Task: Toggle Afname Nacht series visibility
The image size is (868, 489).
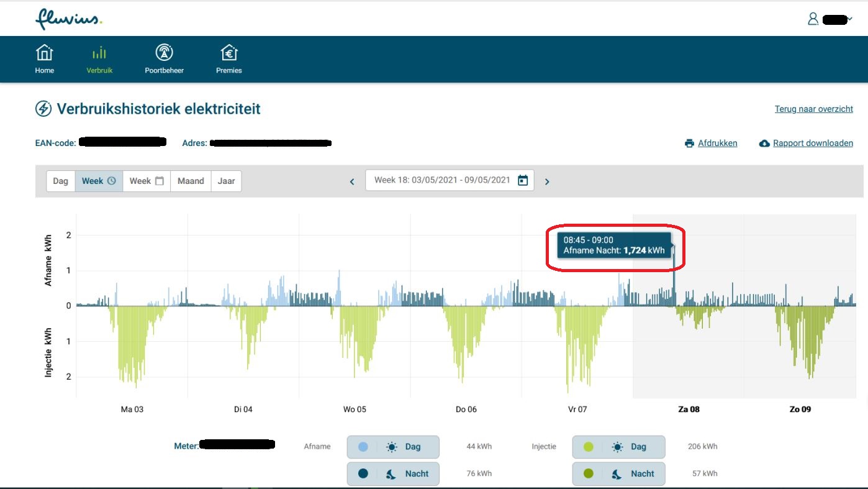Action: click(x=392, y=473)
